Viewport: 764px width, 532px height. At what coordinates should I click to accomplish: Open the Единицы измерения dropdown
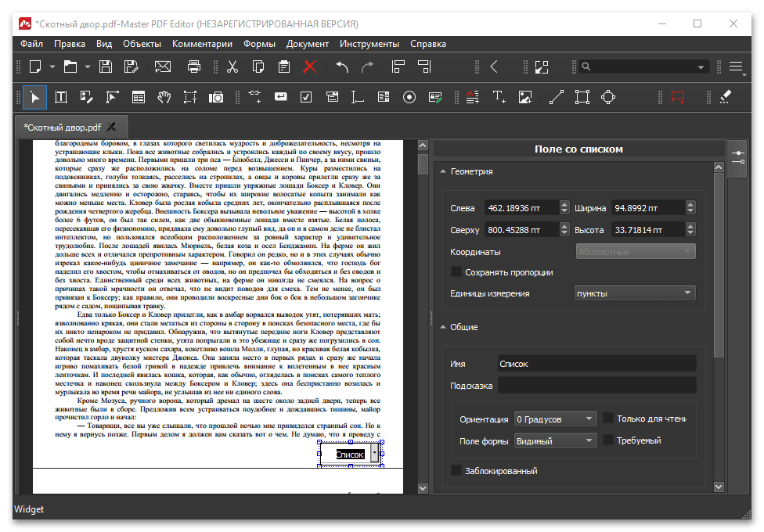(634, 293)
